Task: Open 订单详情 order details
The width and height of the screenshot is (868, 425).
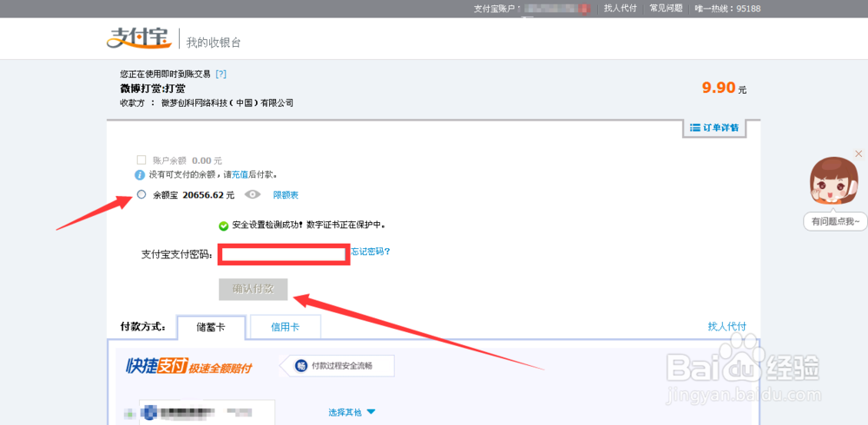Action: pos(714,127)
